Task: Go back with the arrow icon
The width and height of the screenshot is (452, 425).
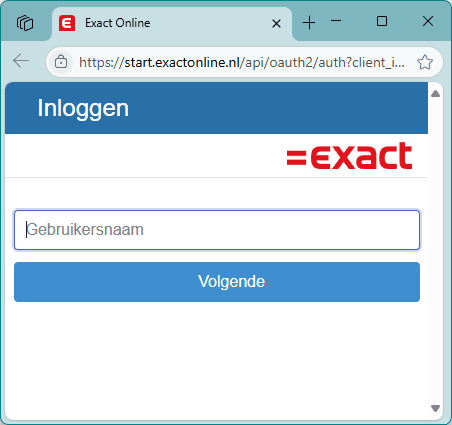Action: tap(21, 61)
